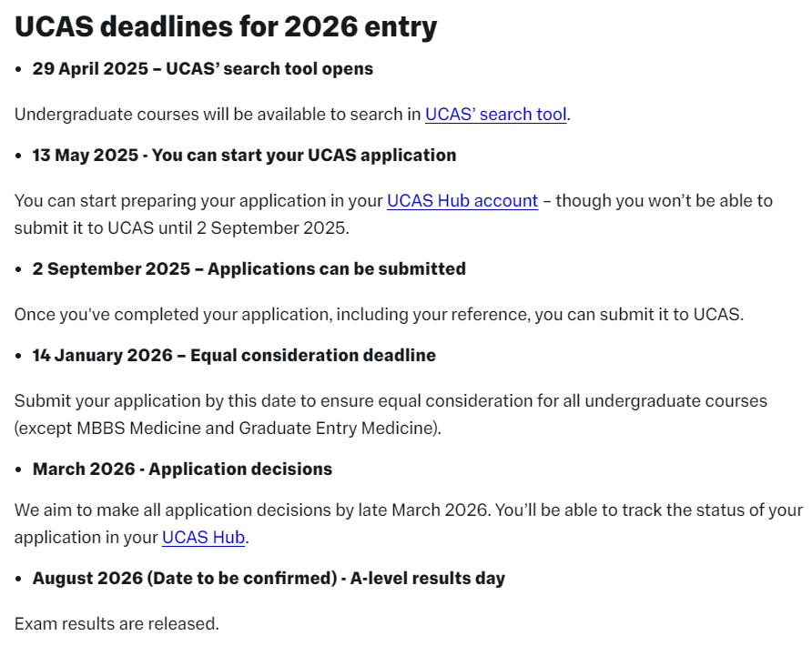This screenshot has height=656, width=812.
Task: Click the 'UCAS deadlines for 2026 entry' heading
Action: tap(226, 26)
